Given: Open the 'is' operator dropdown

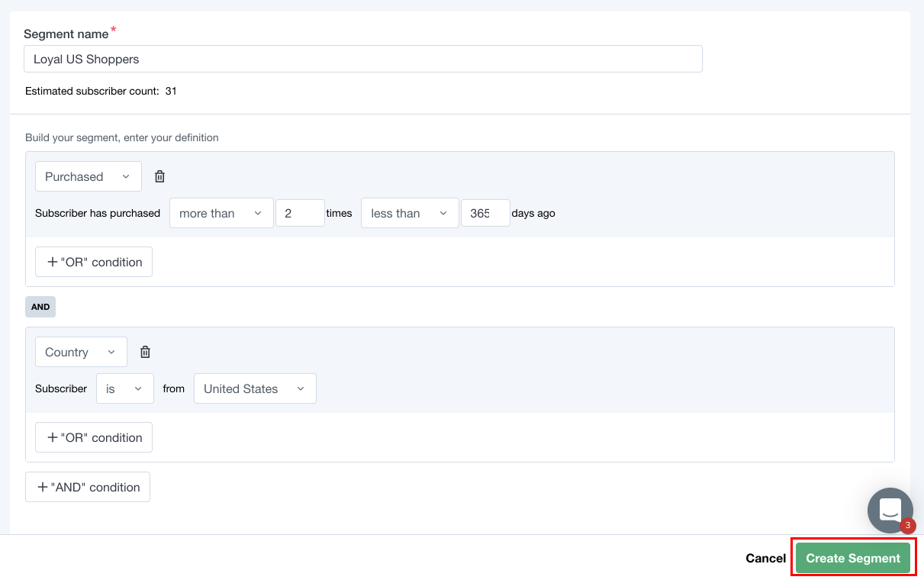Looking at the screenshot, I should coord(124,388).
